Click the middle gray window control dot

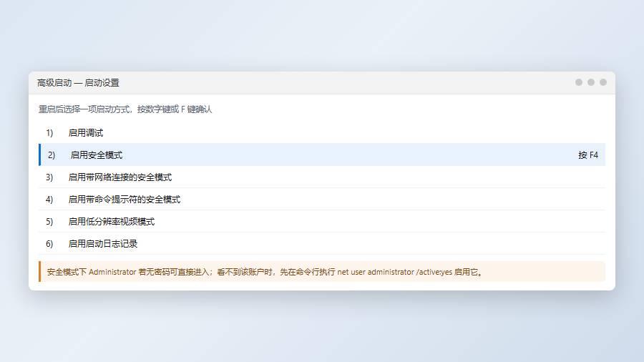(x=591, y=82)
